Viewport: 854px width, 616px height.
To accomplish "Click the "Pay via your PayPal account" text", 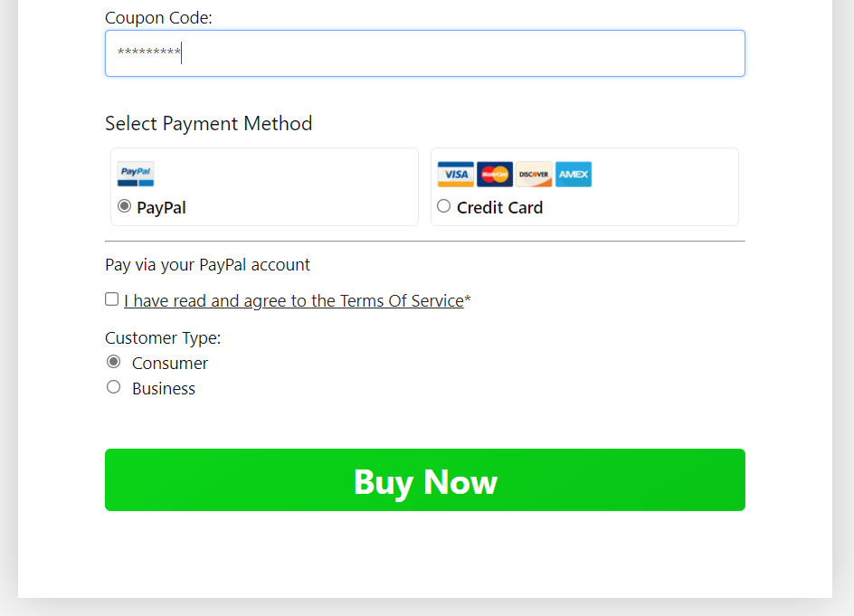I will point(207,265).
